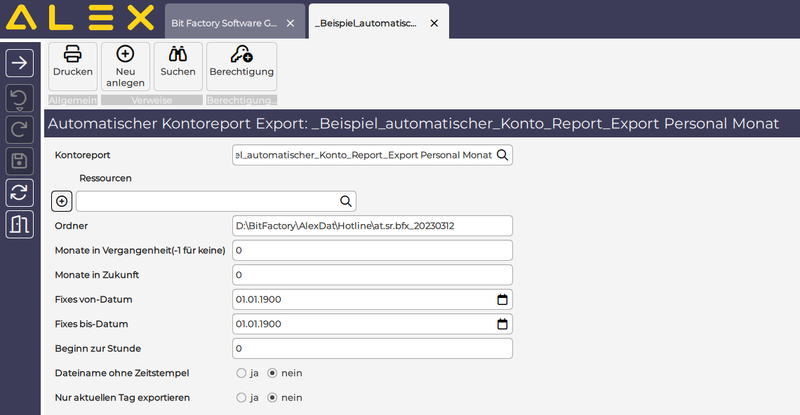This screenshot has height=415, width=800.
Task: Select 'ja' for Nur aktuellen Tag exportieren
Action: coord(241,397)
